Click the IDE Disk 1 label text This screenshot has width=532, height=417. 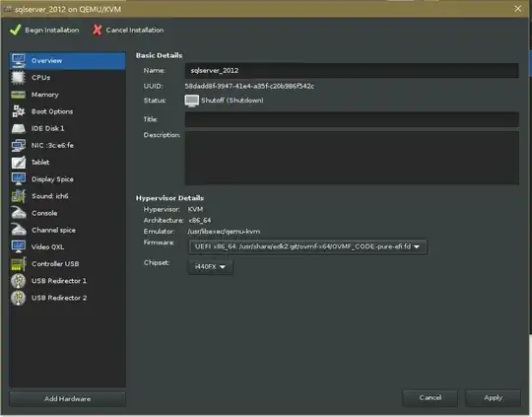48,129
